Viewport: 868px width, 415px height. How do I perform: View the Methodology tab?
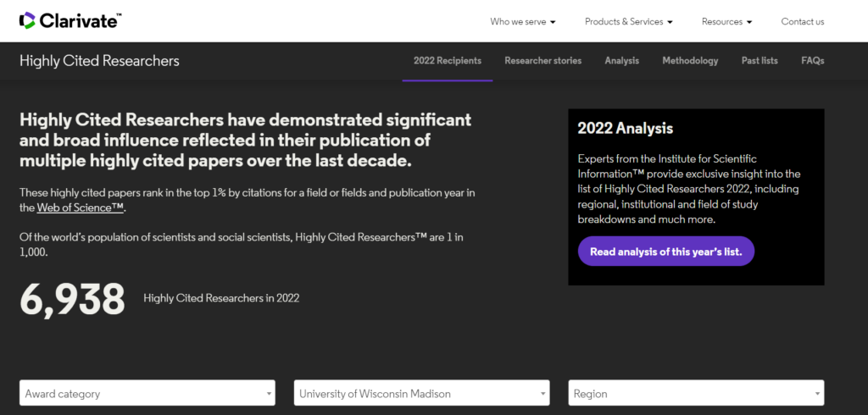coord(690,61)
